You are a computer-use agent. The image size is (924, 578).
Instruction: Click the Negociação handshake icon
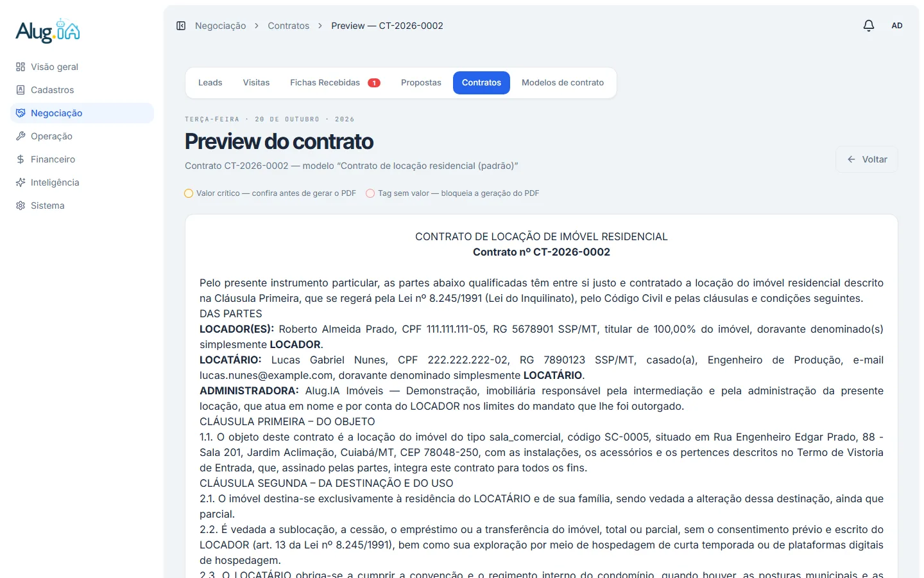(21, 113)
